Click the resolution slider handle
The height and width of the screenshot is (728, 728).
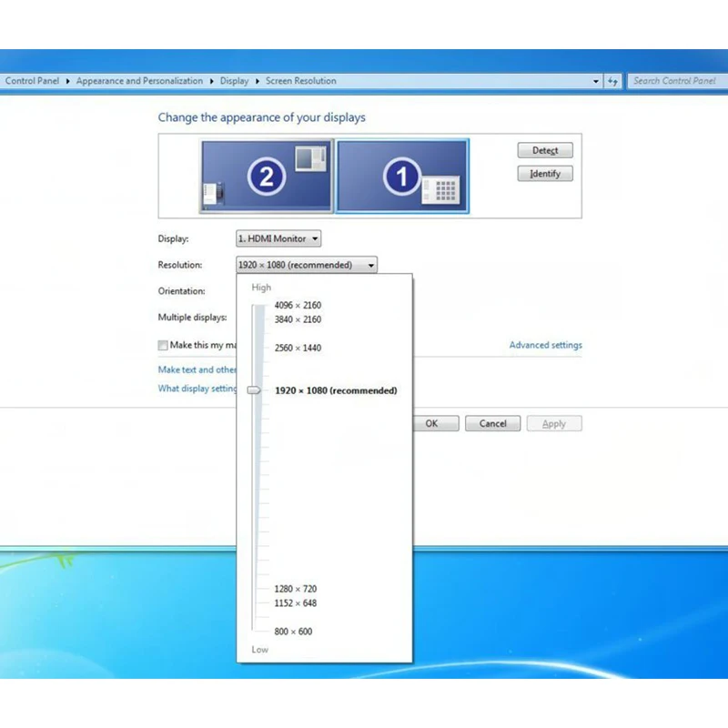[x=254, y=390]
